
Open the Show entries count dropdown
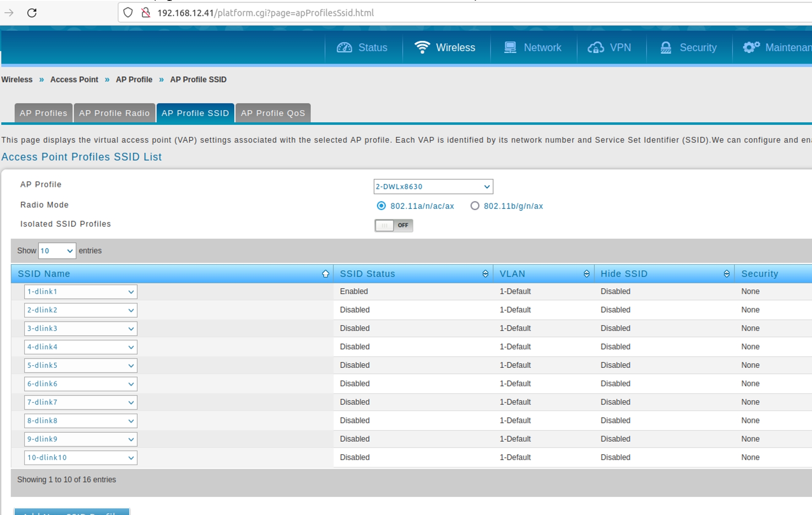tap(57, 251)
